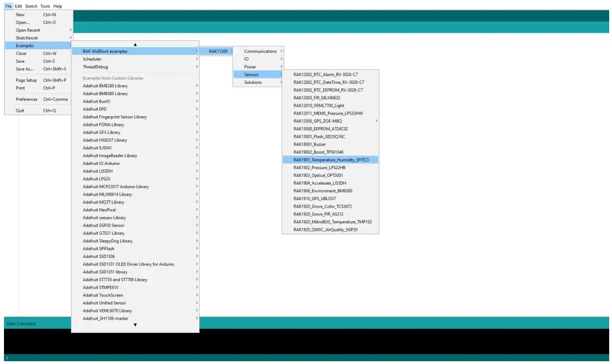
Task: Expand the Sketchbook submenu
Action: tap(38, 38)
